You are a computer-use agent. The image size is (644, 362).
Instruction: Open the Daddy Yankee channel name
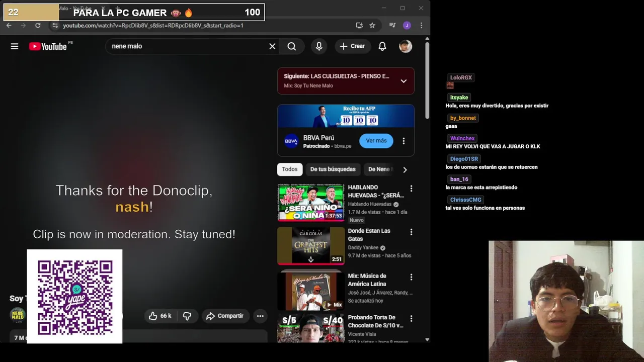(x=364, y=248)
